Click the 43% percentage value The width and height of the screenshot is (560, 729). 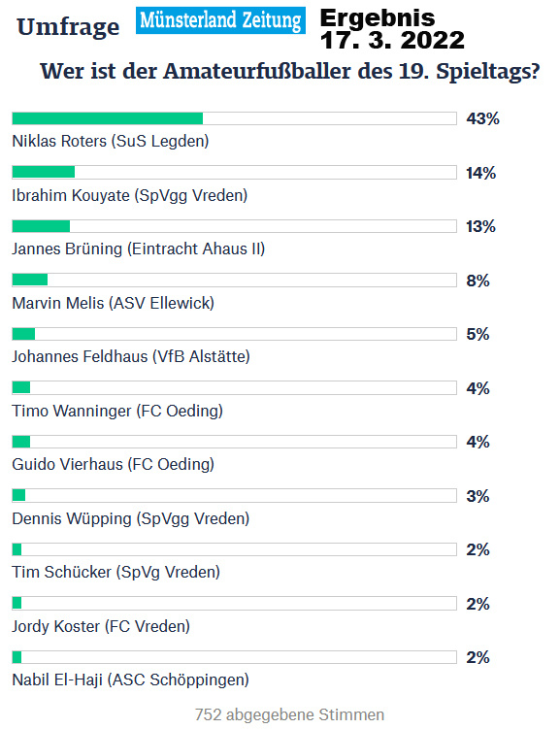point(483,118)
